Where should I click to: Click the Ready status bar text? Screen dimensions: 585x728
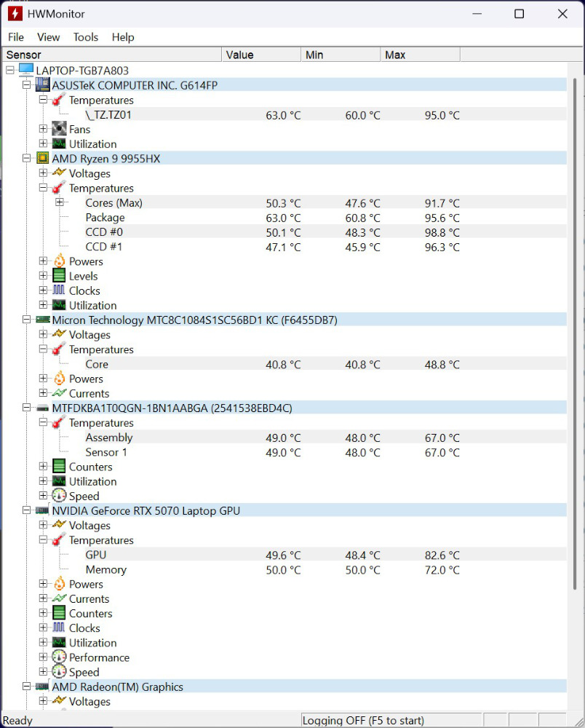17,721
